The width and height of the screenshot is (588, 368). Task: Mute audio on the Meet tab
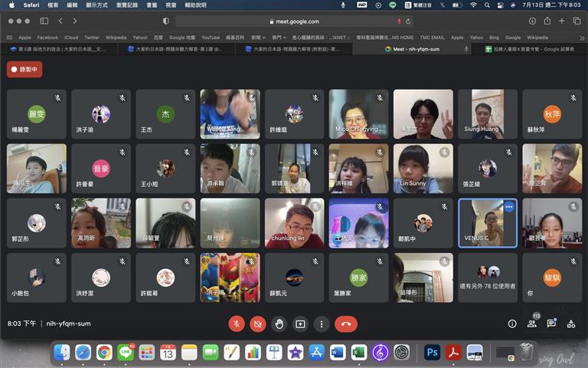click(x=466, y=49)
